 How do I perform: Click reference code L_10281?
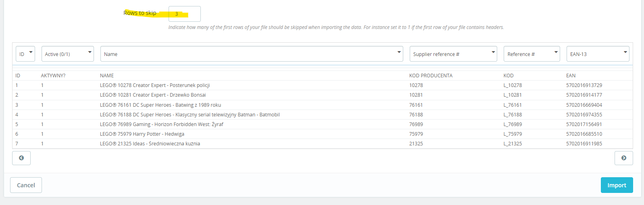pyautogui.click(x=513, y=95)
